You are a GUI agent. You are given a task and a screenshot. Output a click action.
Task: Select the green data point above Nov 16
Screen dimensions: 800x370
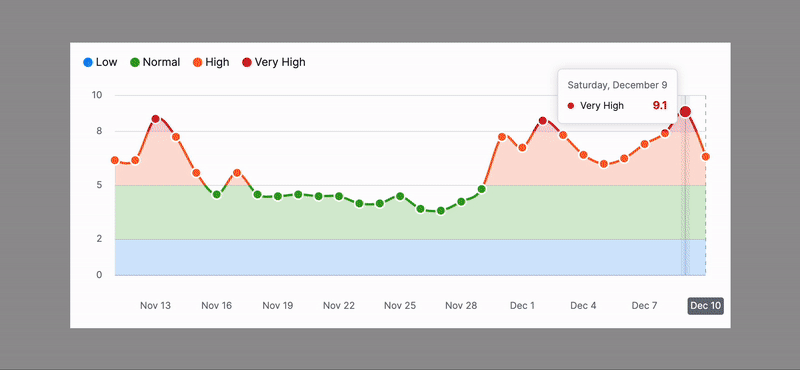[216, 194]
